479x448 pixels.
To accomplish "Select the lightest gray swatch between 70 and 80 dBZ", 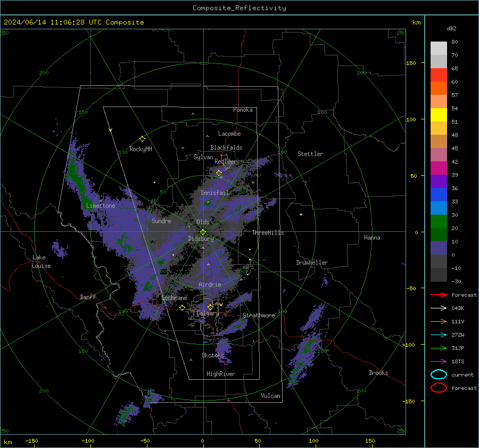I will pyautogui.click(x=439, y=48).
